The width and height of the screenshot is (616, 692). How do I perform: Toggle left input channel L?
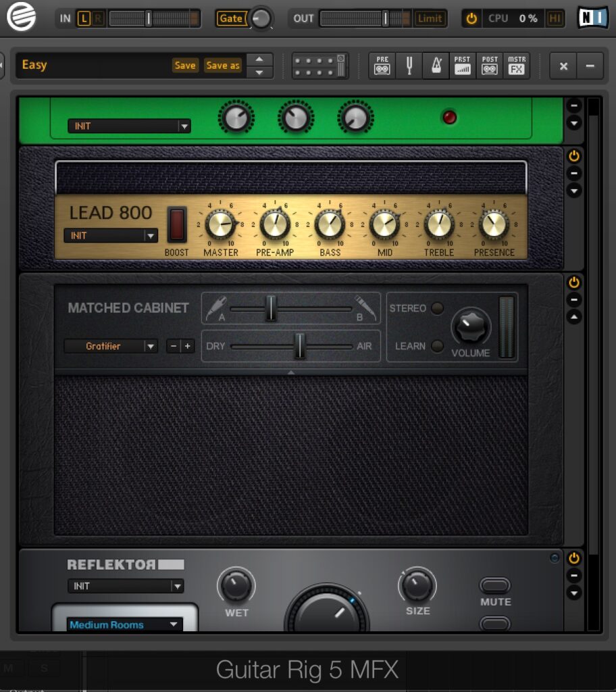point(84,18)
